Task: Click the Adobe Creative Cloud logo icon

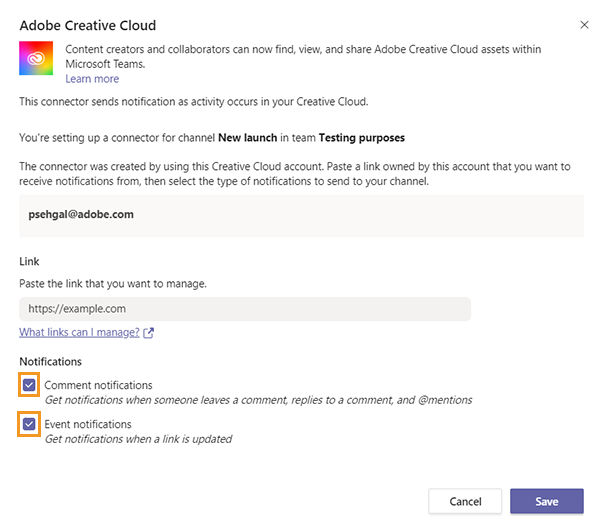Action: (x=36, y=58)
